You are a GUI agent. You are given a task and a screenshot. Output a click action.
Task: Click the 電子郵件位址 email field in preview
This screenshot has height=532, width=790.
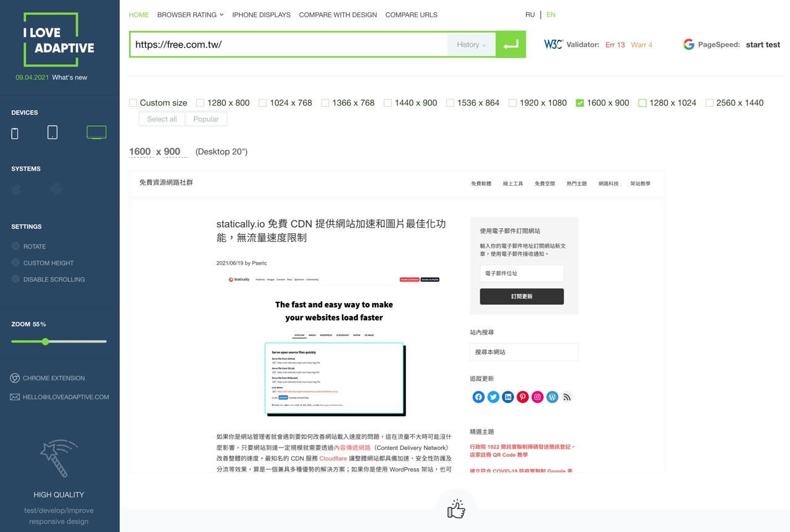click(x=522, y=273)
